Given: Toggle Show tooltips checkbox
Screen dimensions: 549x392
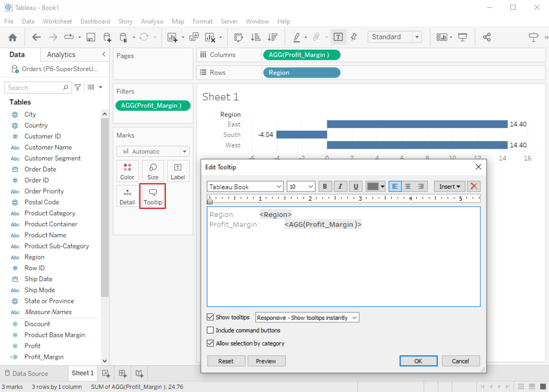Looking at the screenshot, I should pos(210,317).
